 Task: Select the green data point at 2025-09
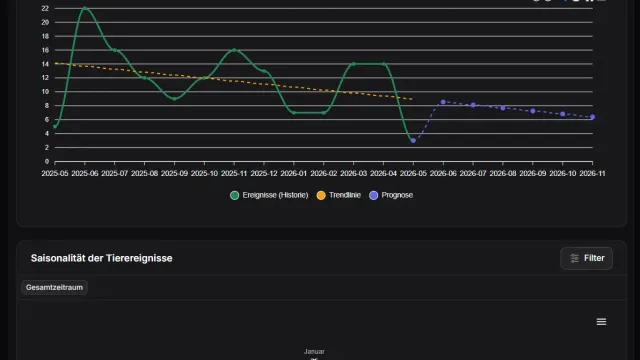(x=174, y=99)
